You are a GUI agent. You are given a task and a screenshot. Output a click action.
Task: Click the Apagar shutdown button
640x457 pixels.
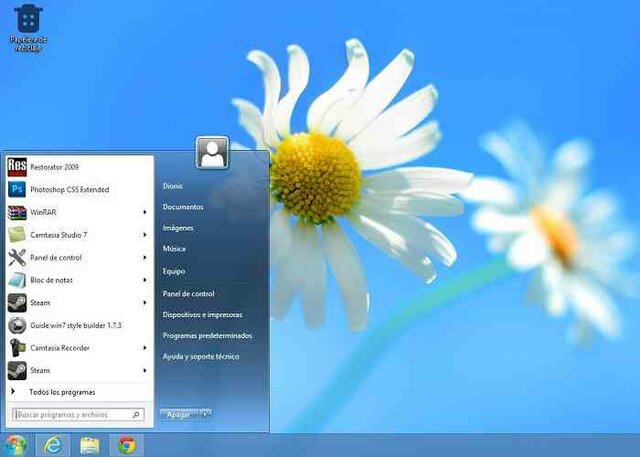pyautogui.click(x=179, y=415)
